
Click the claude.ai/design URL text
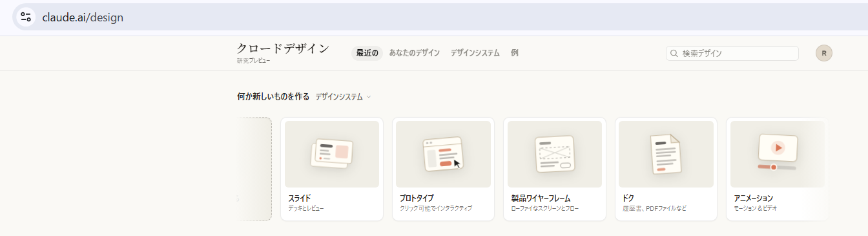(x=83, y=17)
